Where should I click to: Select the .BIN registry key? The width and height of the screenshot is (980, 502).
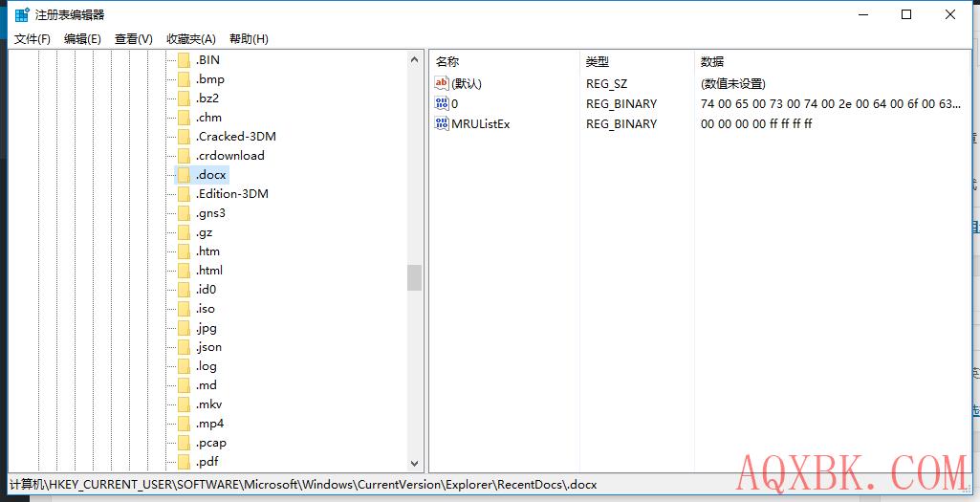click(207, 60)
